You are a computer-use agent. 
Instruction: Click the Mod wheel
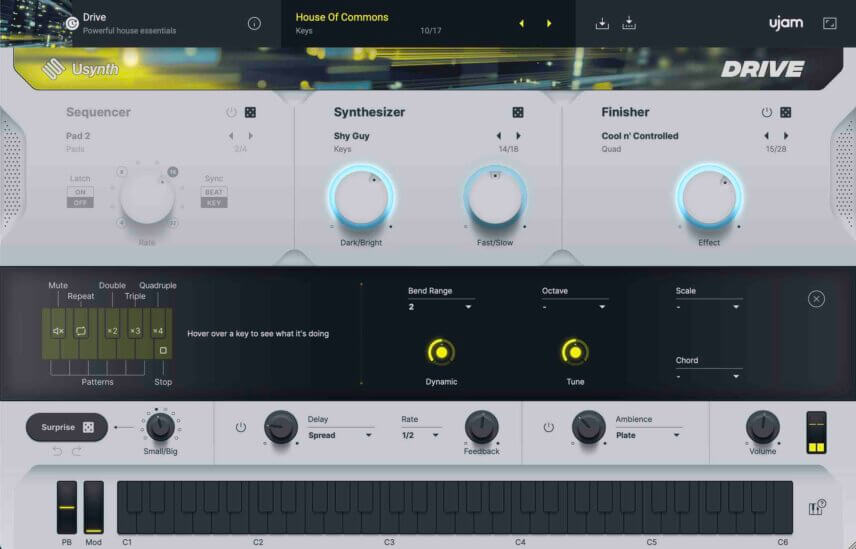tap(93, 508)
